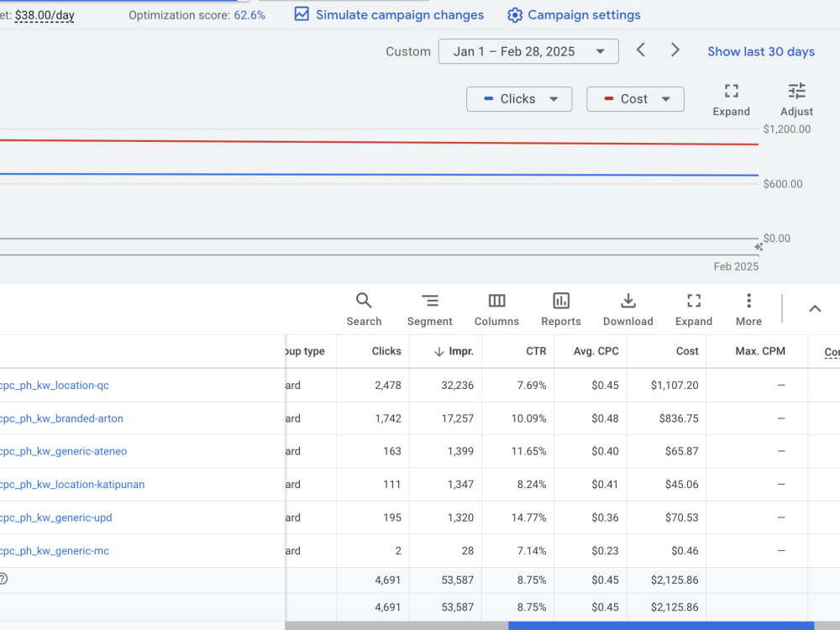Open Reports menu
Viewport: 840px width, 630px height.
pos(561,310)
